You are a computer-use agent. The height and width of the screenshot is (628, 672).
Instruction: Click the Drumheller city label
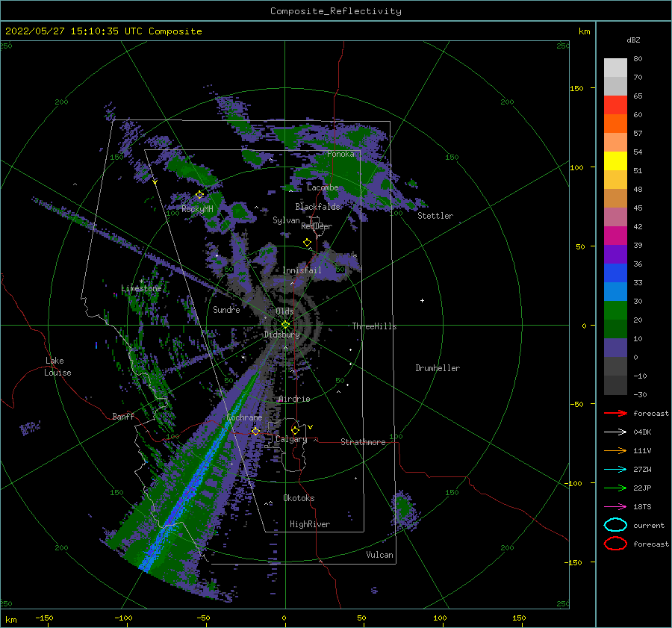[x=438, y=368]
